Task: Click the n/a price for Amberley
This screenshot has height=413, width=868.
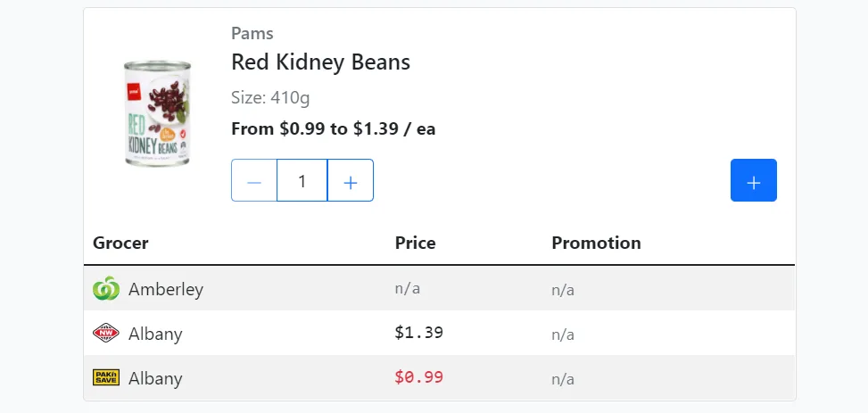Action: tap(408, 289)
